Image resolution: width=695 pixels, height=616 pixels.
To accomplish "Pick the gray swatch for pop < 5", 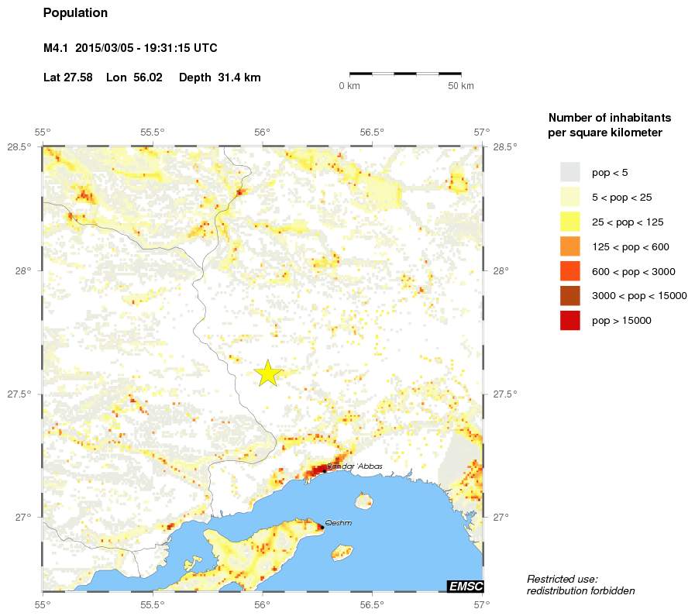I will coord(570,172).
